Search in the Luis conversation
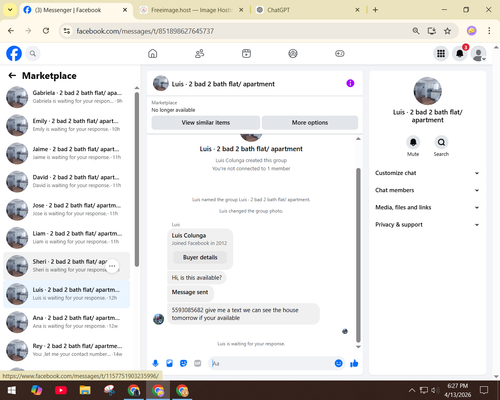 click(x=441, y=142)
